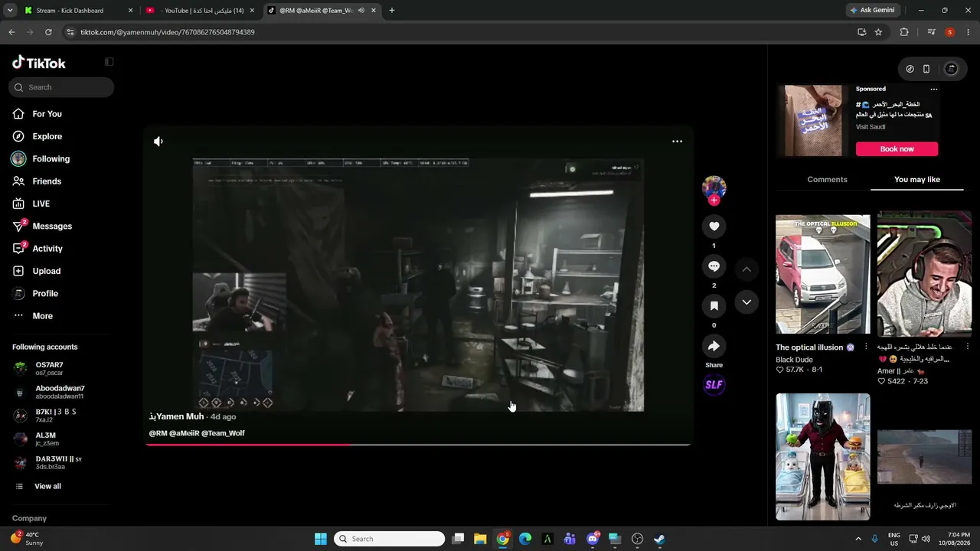This screenshot has width=980, height=551.
Task: Seek along the video's red progress bar
Action: [x=418, y=445]
